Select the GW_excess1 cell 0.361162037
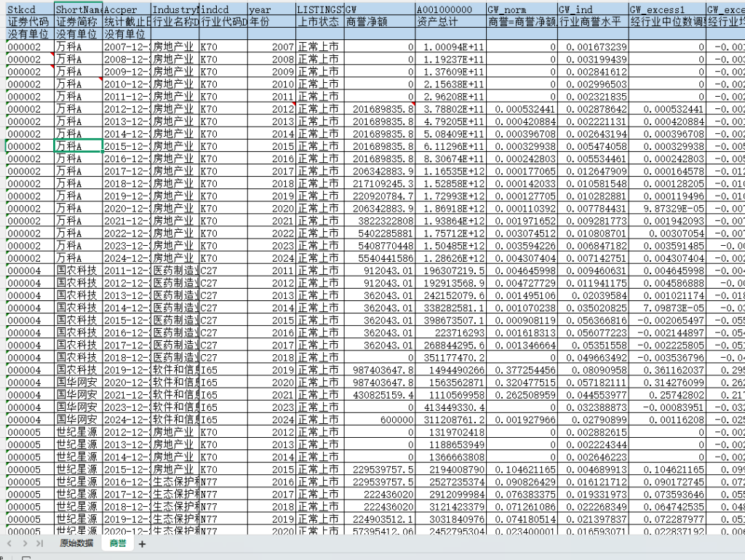745x560 pixels. click(x=668, y=369)
